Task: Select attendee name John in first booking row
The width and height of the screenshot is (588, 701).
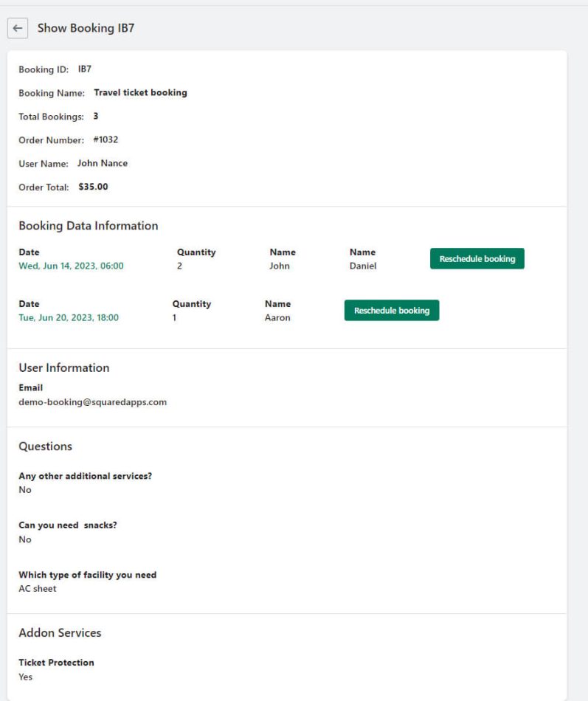Action: click(x=277, y=266)
